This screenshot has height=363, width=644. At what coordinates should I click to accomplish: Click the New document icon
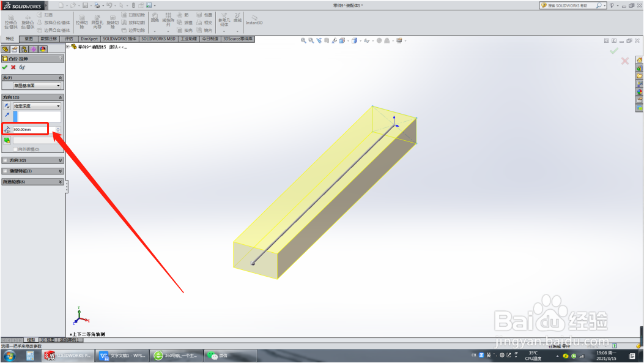tap(61, 6)
